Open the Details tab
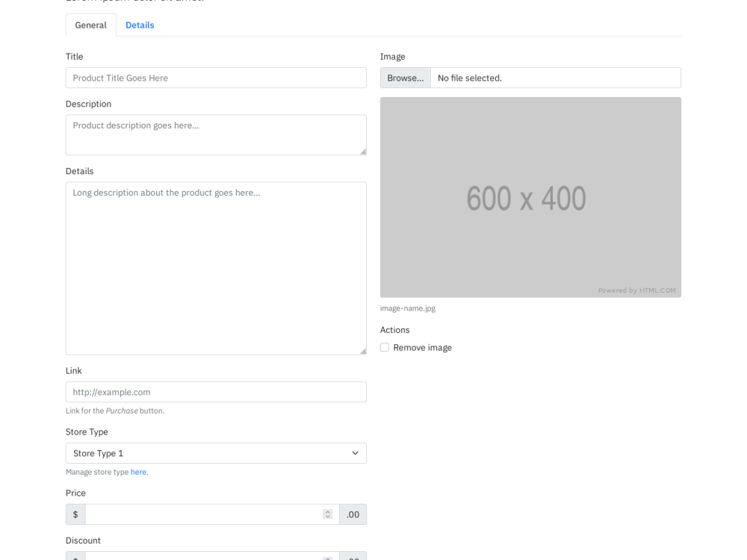 [140, 25]
